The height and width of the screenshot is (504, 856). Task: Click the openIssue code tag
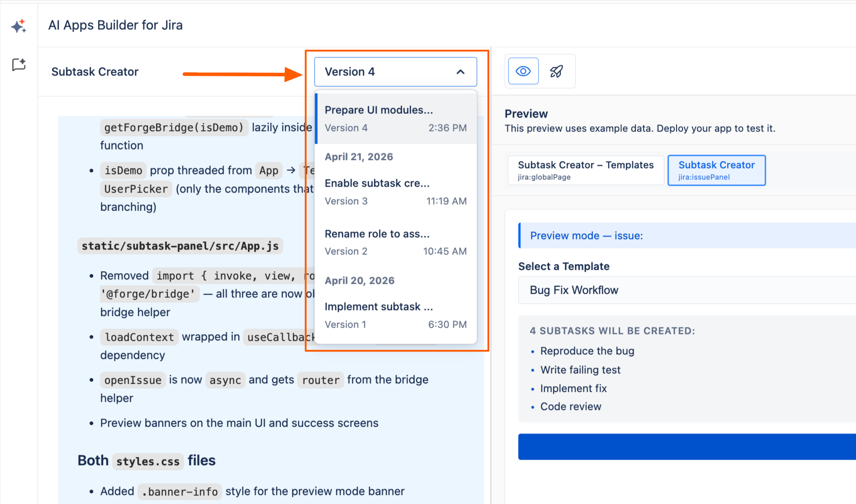133,380
